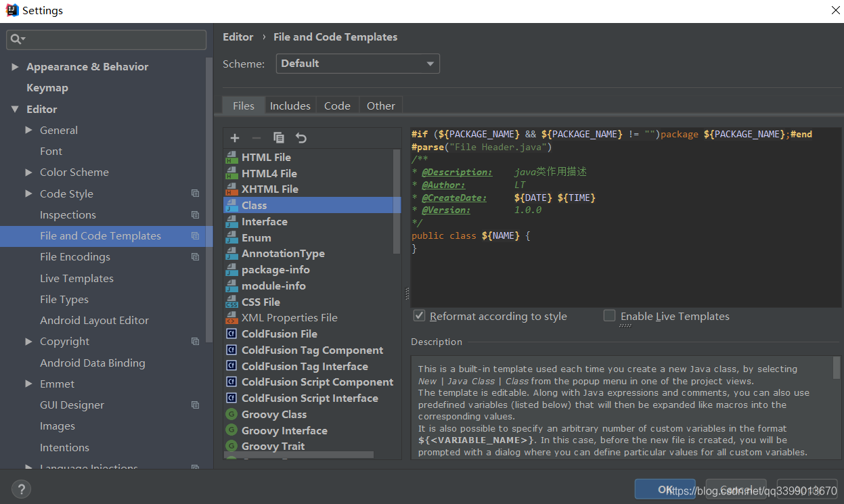Click project-level icon beside Inspections
844x504 pixels.
196,215
